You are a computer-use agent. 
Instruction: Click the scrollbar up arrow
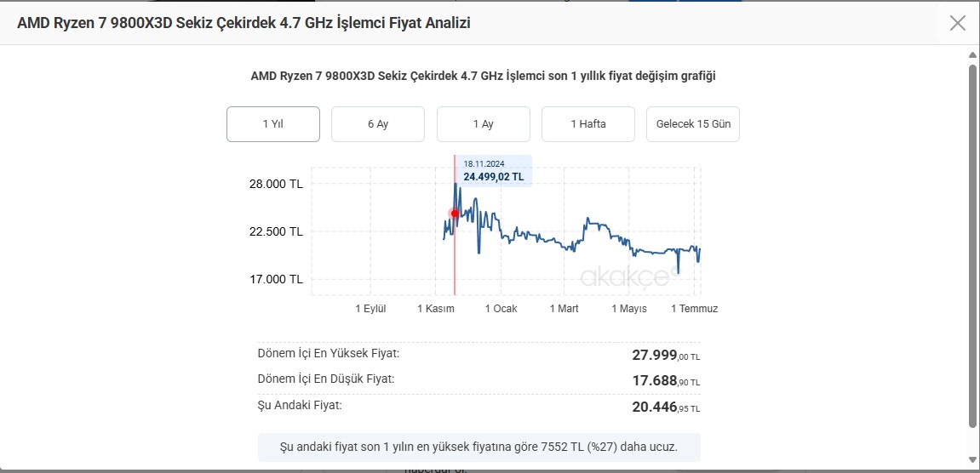click(x=971, y=55)
